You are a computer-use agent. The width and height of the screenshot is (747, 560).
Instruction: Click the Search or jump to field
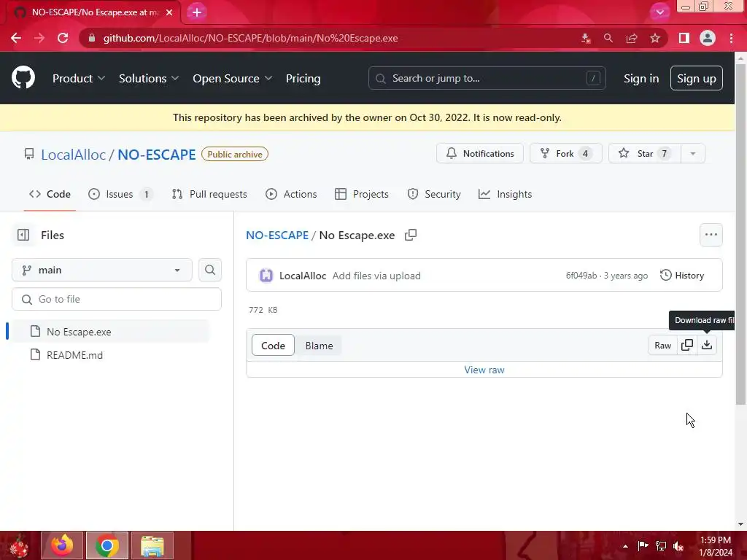pos(487,78)
